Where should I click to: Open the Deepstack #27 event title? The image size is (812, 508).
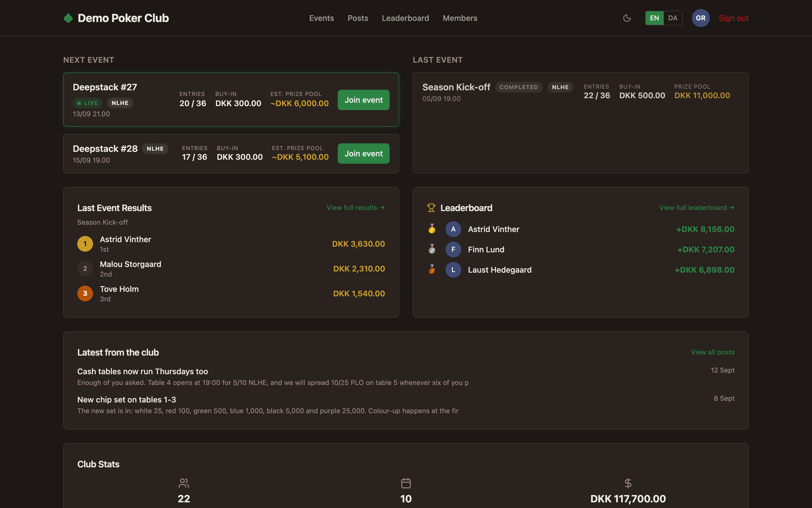(x=105, y=87)
